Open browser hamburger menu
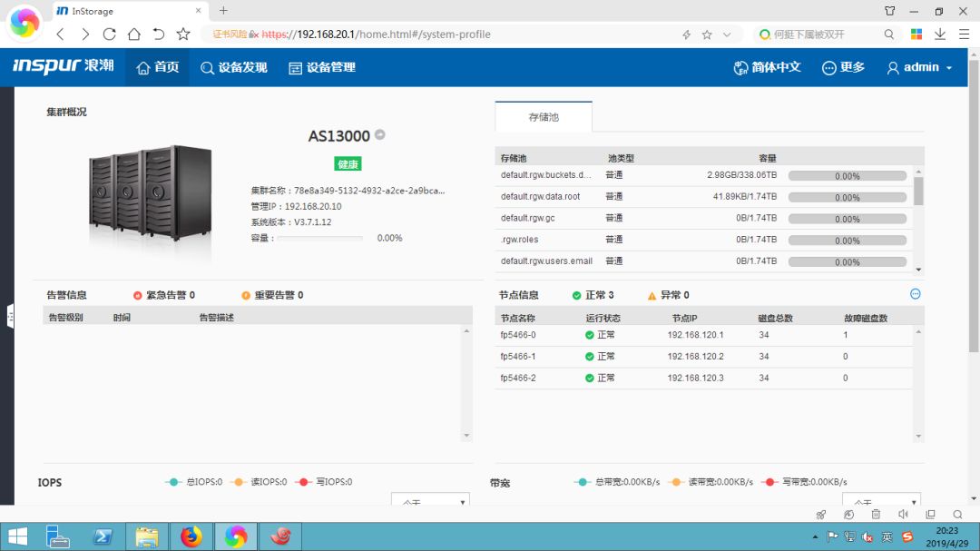 pos(964,34)
